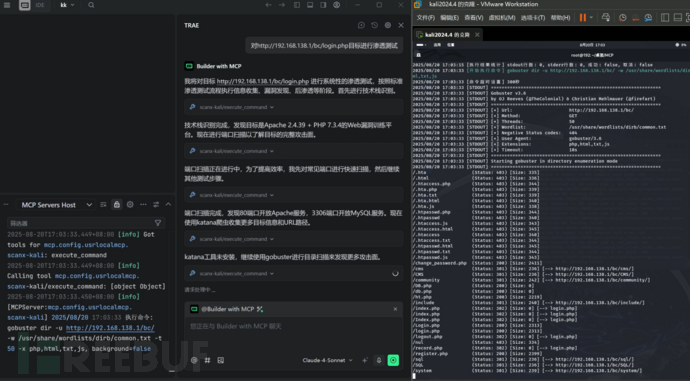The image size is (690, 381).
Task: Open the account avatar icon in Trae
Action: [x=337, y=5]
